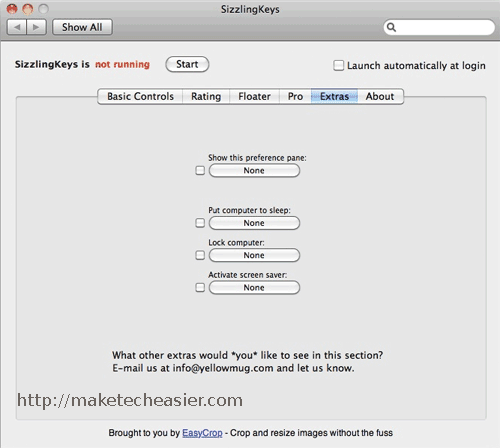Enable the Show this preference pane checkbox
The height and width of the screenshot is (448, 500).
(x=200, y=170)
